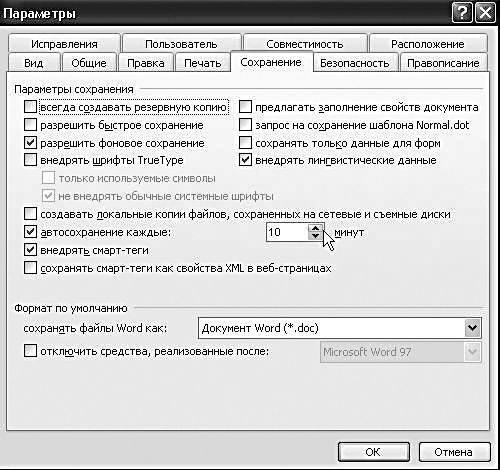500x470 pixels.
Task: Select the Исправления tab
Action: [64, 44]
